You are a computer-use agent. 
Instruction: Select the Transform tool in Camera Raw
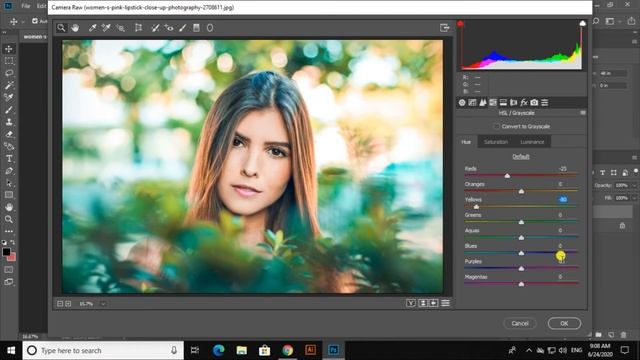pos(139,28)
